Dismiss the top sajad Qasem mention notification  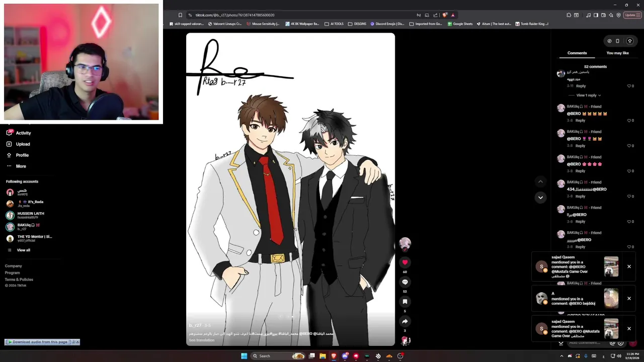click(629, 266)
